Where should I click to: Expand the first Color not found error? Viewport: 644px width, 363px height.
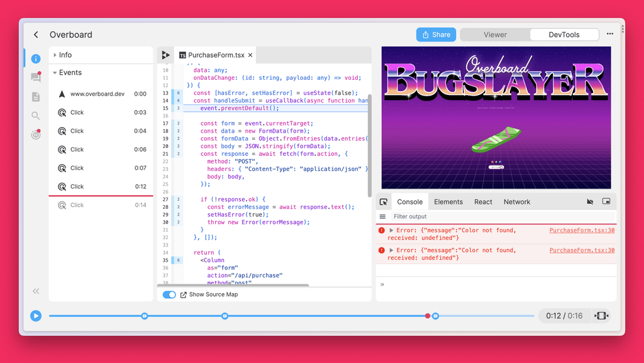point(392,230)
